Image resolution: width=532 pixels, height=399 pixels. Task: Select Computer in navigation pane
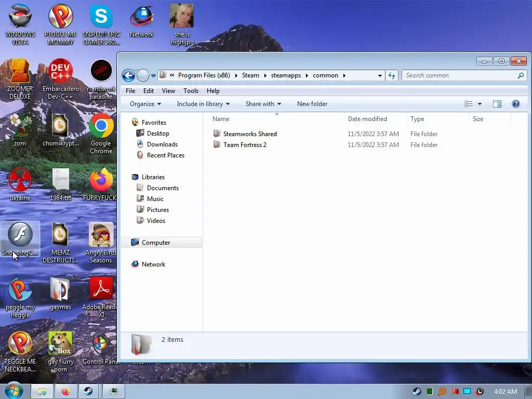(x=156, y=243)
